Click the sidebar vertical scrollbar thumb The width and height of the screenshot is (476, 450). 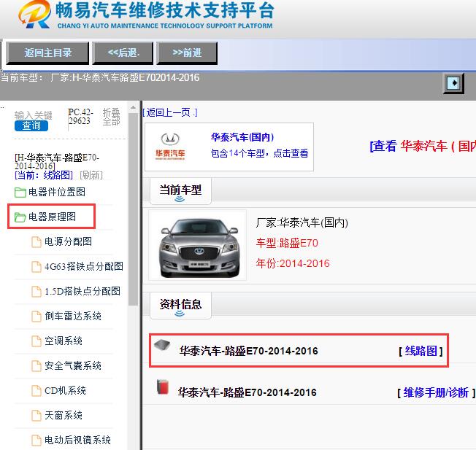click(x=133, y=209)
